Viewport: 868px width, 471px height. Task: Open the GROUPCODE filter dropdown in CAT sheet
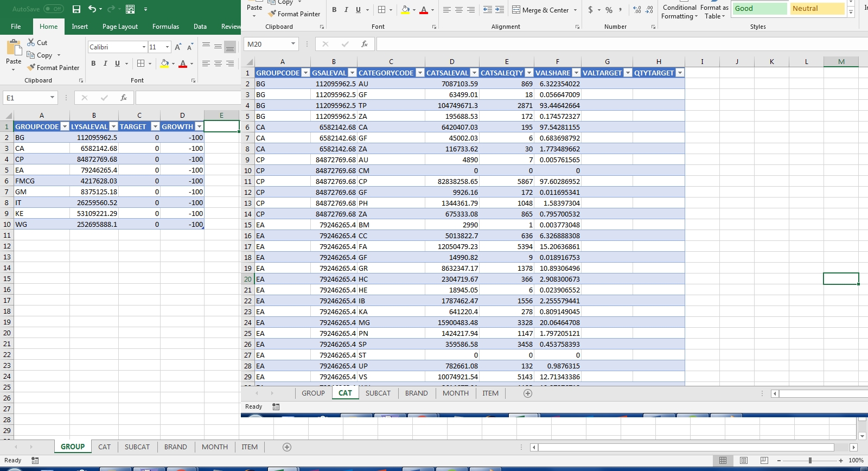pos(305,73)
